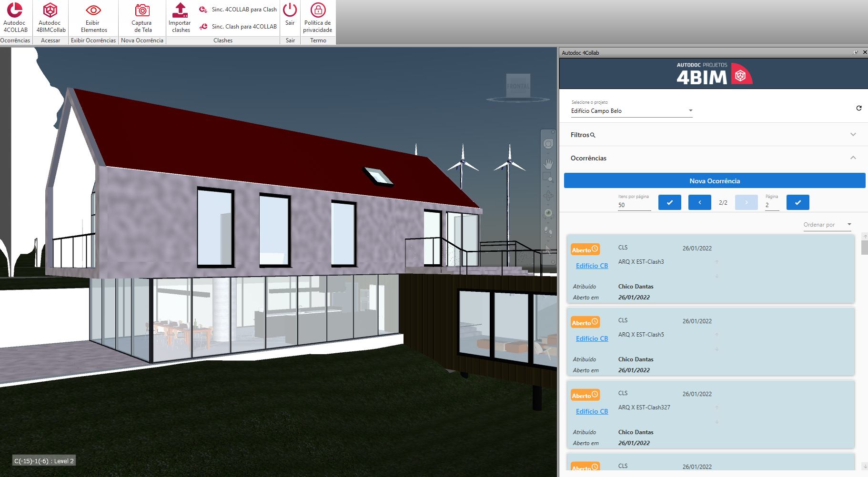Viewport: 868px width, 477px height.
Task: Select the Walk footsteps tool
Action: point(548,231)
